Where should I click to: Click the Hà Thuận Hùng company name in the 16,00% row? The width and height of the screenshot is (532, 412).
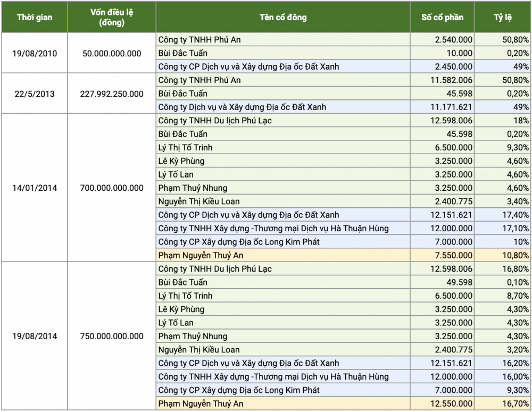[x=273, y=377]
